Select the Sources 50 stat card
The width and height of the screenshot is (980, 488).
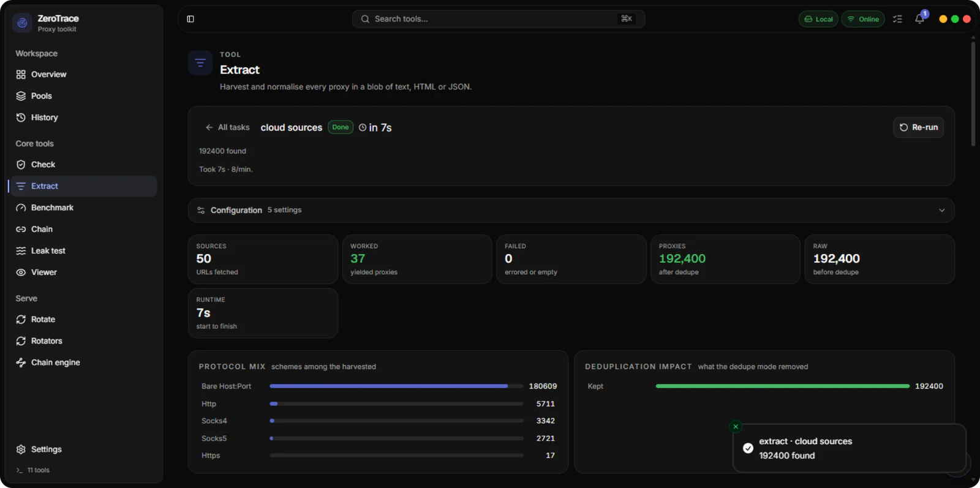(263, 260)
